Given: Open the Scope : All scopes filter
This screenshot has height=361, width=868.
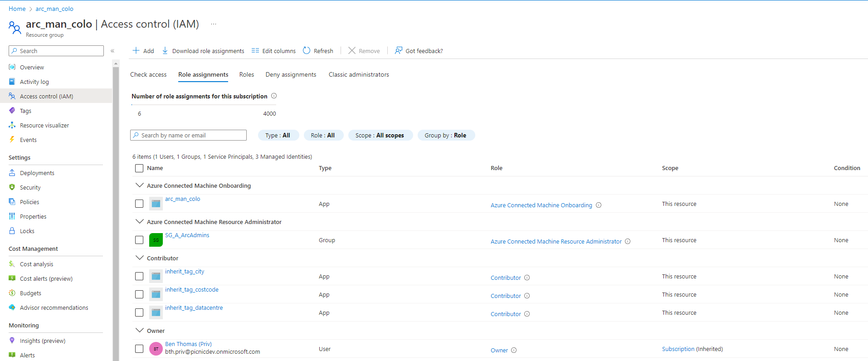Looking at the screenshot, I should tap(380, 135).
